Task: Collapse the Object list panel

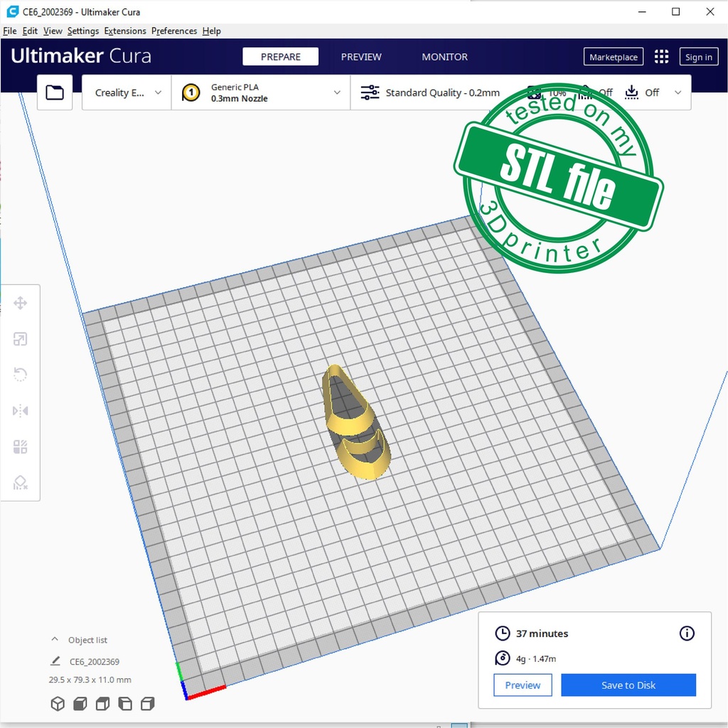Action: coord(55,640)
